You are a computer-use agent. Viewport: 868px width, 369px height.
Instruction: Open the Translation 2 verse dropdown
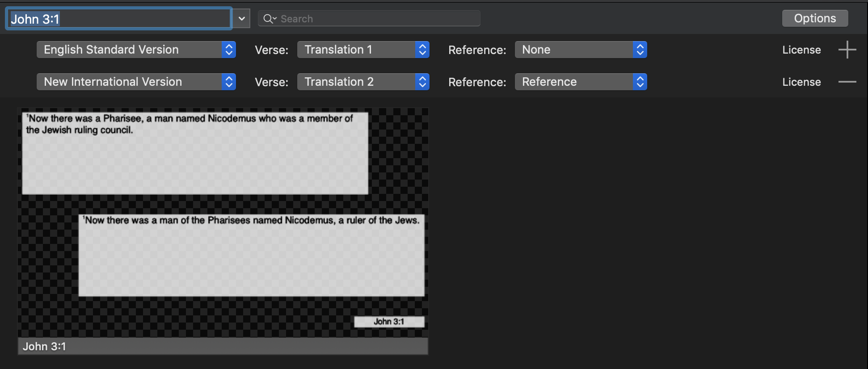363,82
